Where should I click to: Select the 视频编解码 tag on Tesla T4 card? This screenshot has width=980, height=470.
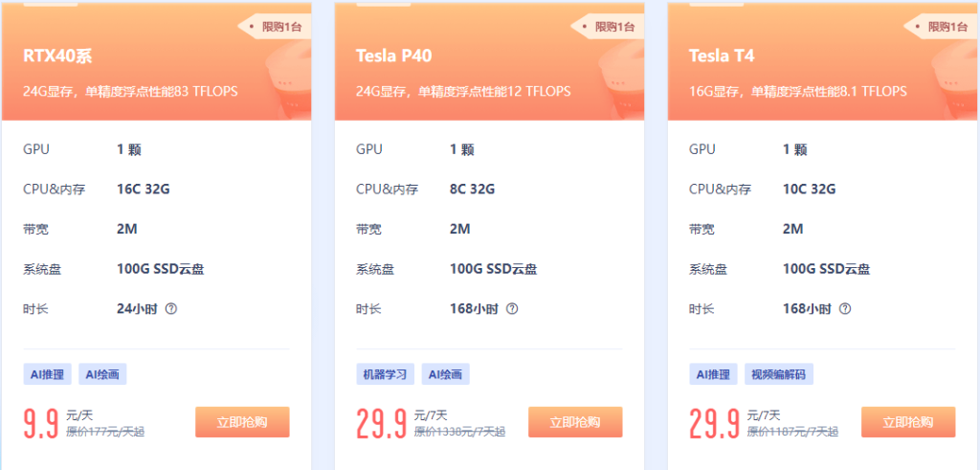click(779, 374)
